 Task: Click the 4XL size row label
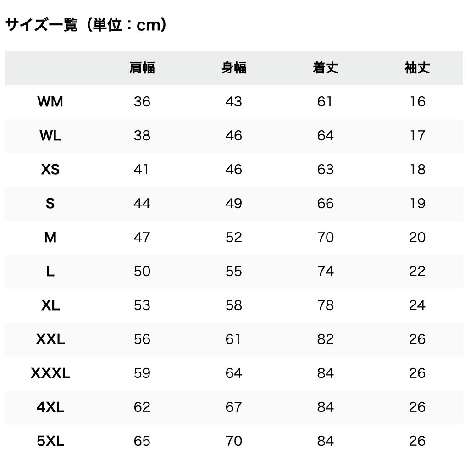[x=50, y=407]
